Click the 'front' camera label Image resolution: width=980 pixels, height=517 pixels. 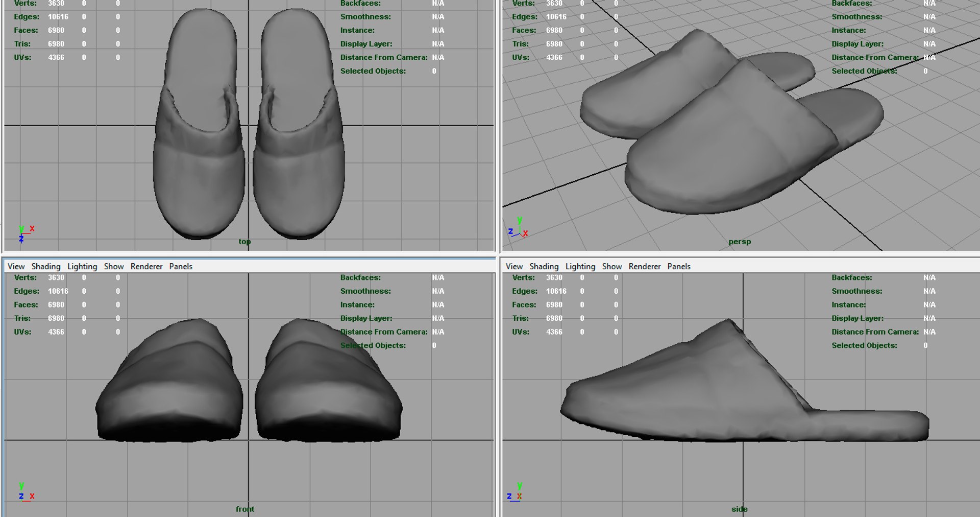pos(245,509)
